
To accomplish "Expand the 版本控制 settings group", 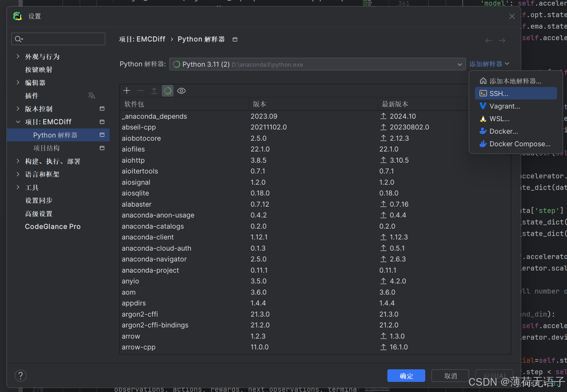I will tap(18, 109).
